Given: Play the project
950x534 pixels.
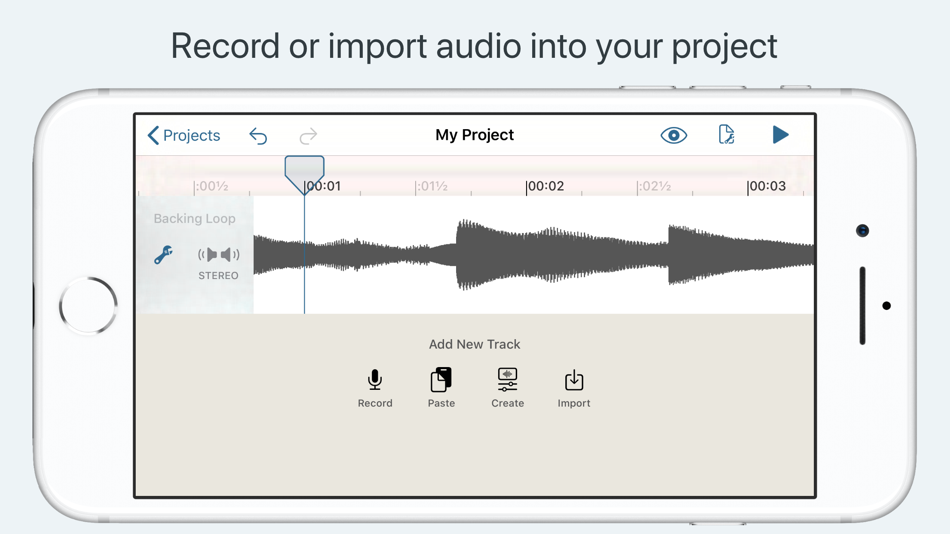Looking at the screenshot, I should click(780, 135).
